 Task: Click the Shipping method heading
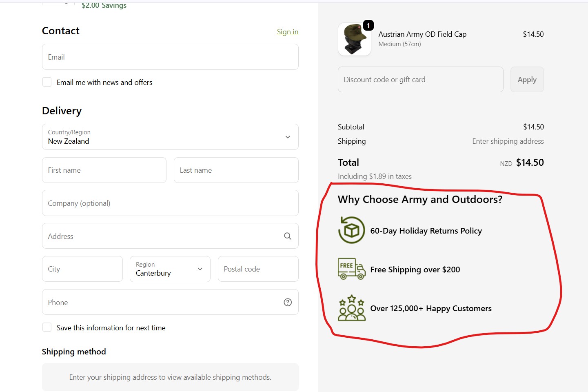(x=74, y=352)
